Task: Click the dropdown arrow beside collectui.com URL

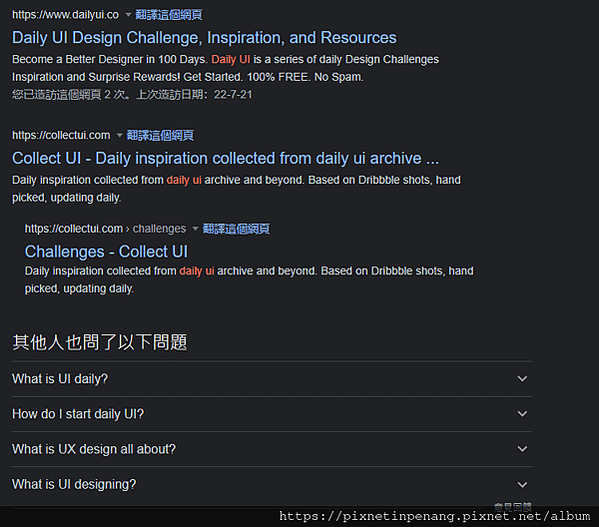Action: pos(119,135)
